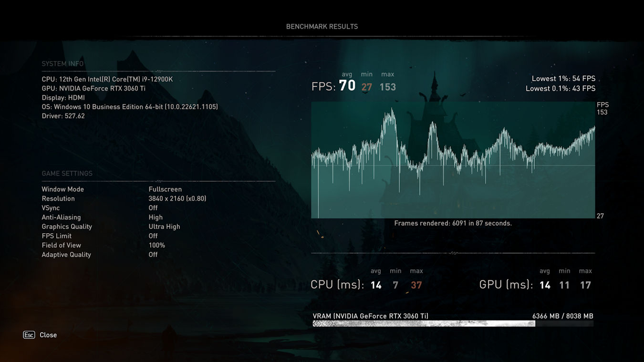
Task: Click the SYSTEM INFO heading
Action: point(62,64)
